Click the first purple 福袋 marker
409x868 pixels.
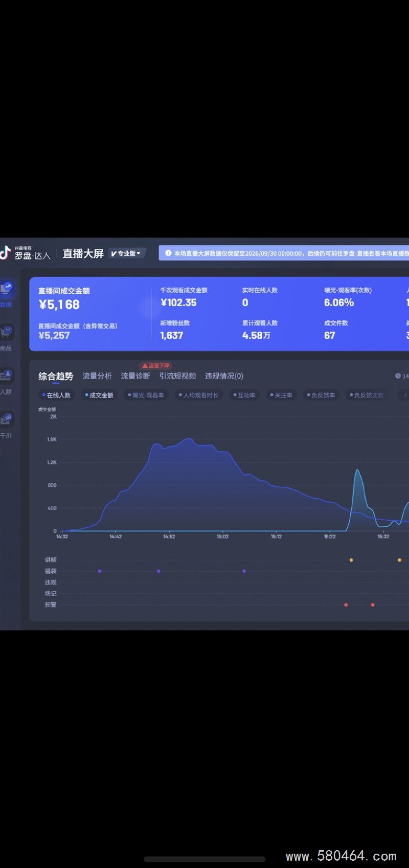click(x=100, y=571)
